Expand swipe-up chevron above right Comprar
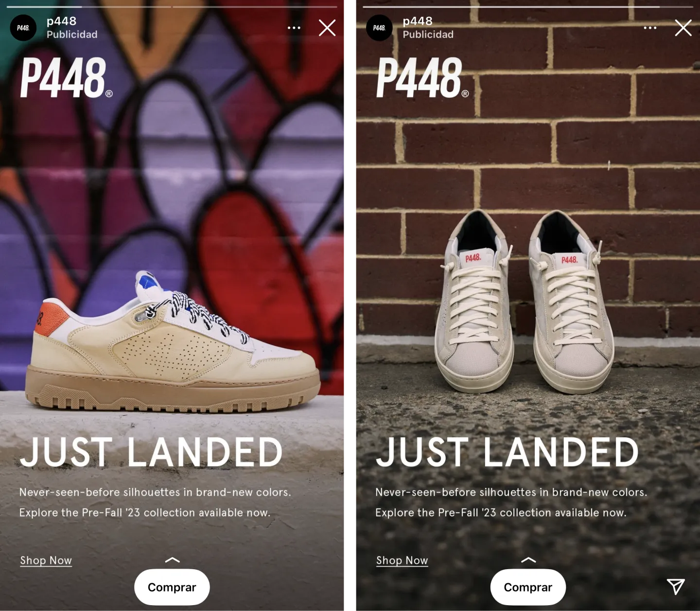The image size is (700, 611). [x=528, y=560]
